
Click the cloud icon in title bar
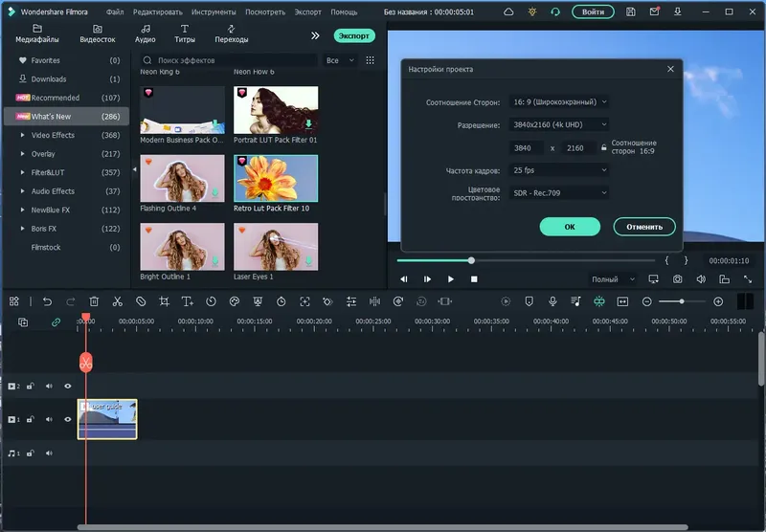[x=508, y=11]
